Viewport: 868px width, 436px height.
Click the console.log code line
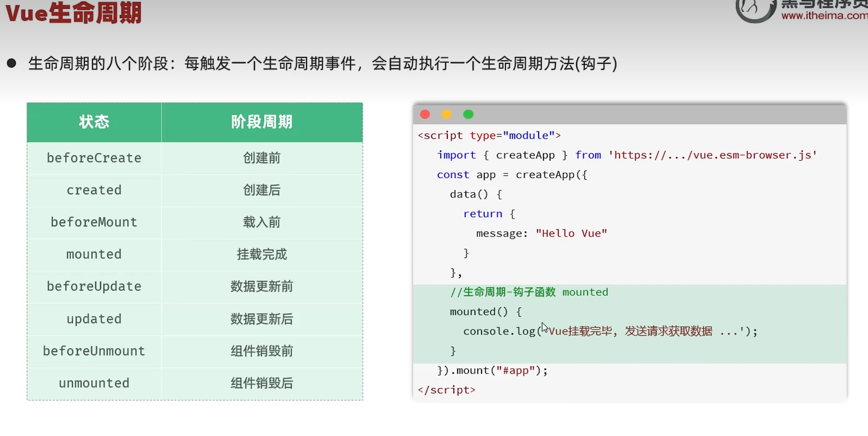point(610,331)
